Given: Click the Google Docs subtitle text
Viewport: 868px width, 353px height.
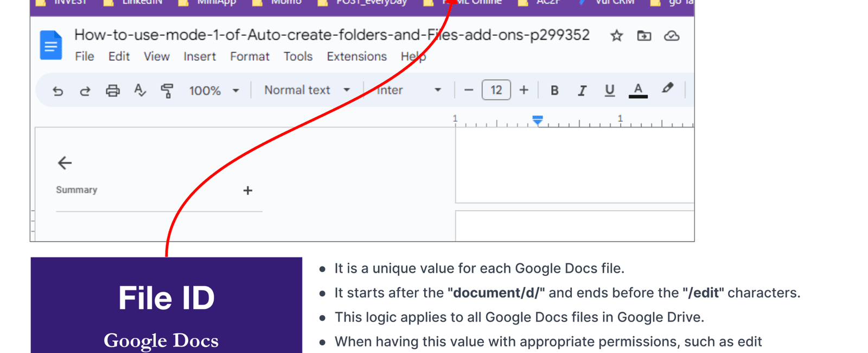Looking at the screenshot, I should [x=161, y=341].
